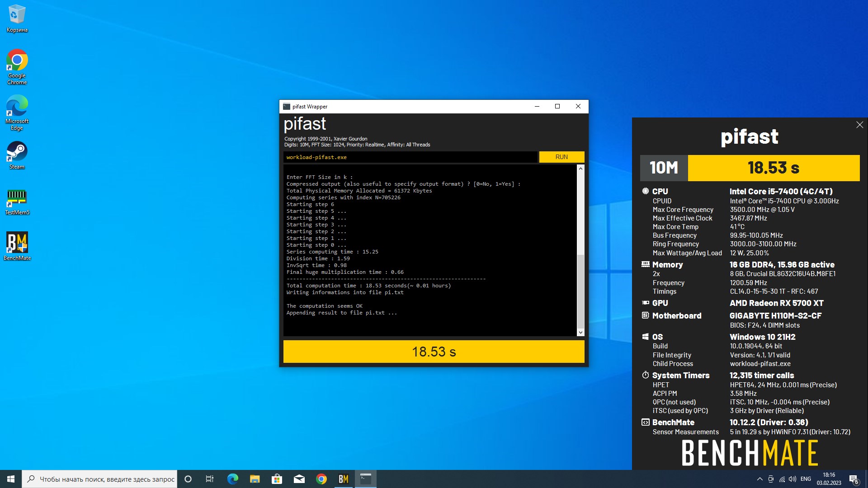Open the notification center icon
The height and width of the screenshot is (488, 868).
(x=854, y=479)
